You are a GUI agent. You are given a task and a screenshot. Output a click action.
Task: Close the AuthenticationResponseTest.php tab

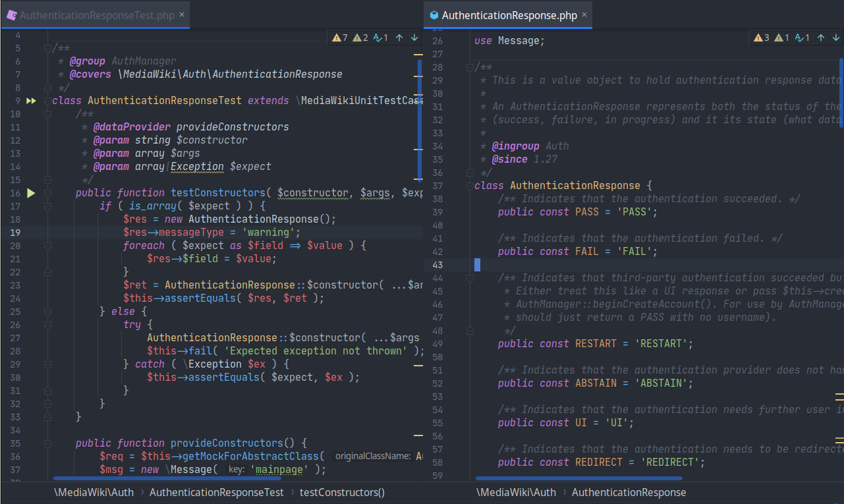pyautogui.click(x=182, y=14)
